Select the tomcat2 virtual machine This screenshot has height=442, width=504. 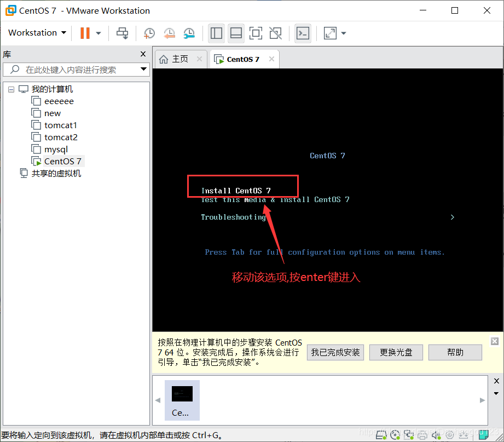54,137
